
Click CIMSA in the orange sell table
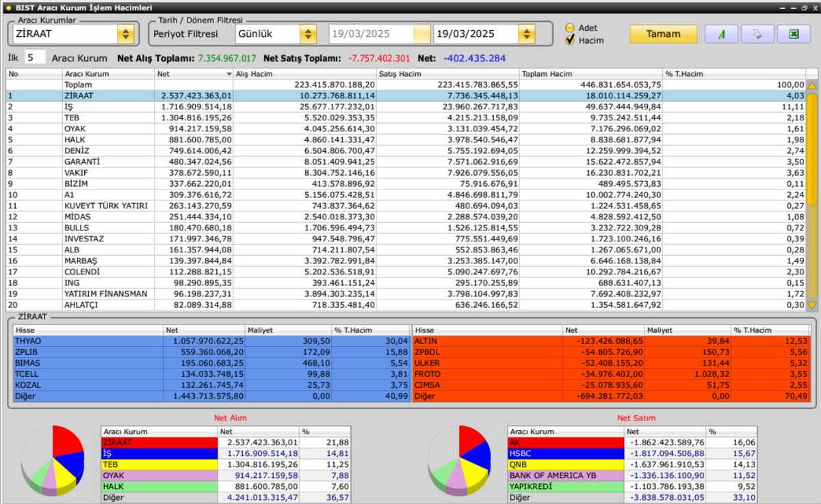(427, 385)
